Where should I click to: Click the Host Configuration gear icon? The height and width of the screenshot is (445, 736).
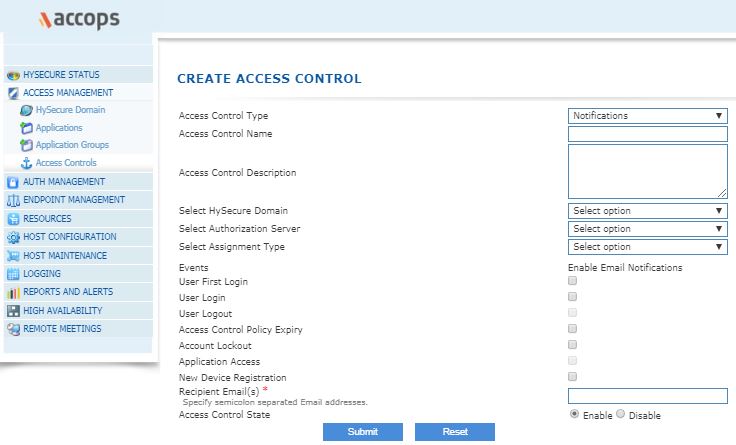13,237
